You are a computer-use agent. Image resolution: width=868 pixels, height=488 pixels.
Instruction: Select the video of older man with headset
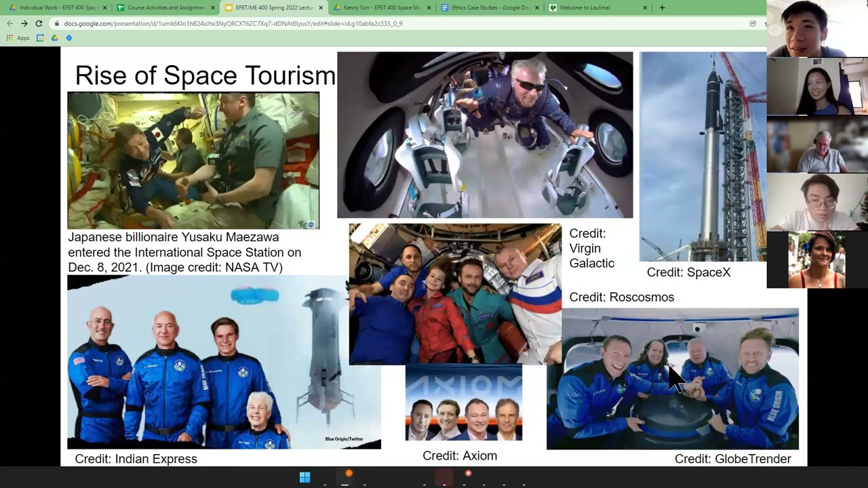pos(817,145)
